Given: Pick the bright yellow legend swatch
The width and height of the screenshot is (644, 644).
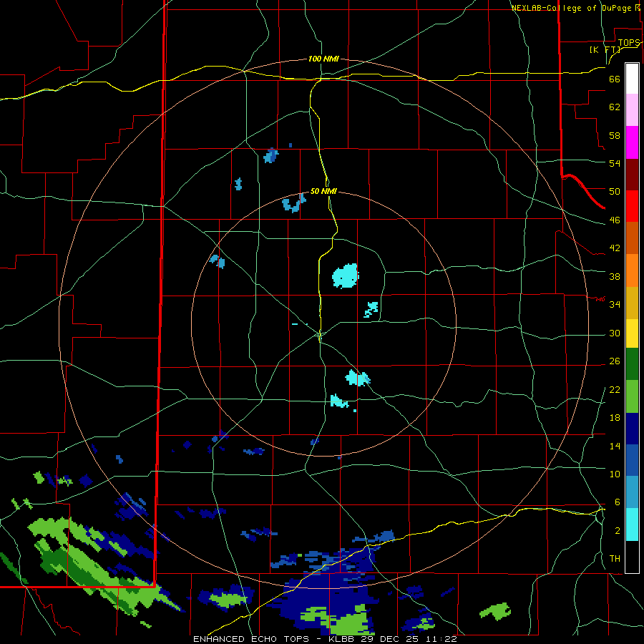Looking at the screenshot, I should (632, 333).
